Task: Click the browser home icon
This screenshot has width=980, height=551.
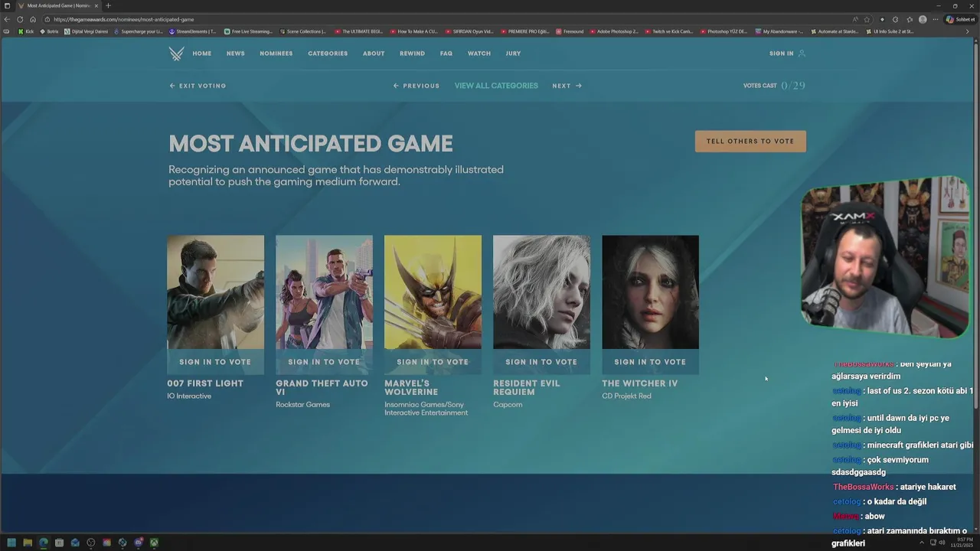Action: 33,19
